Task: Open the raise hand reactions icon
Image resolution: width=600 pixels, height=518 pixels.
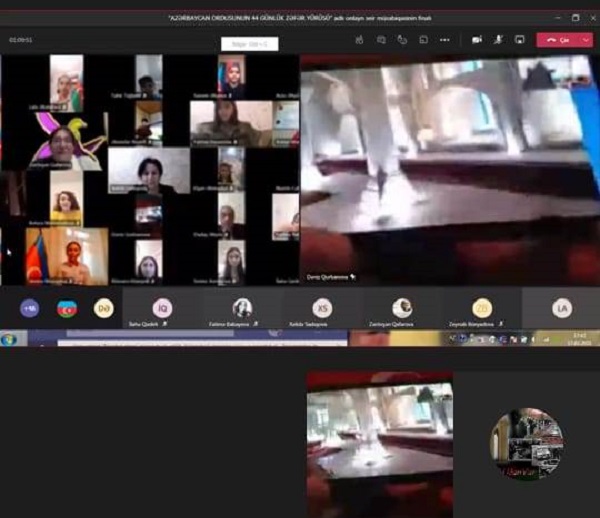Action: pos(402,40)
